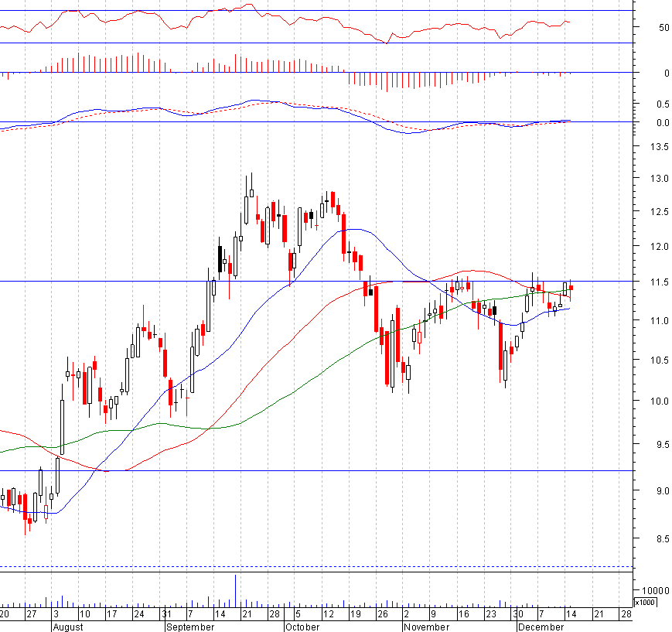672x632 pixels.
Task: Click the '10' date label in August
Action: (85, 614)
